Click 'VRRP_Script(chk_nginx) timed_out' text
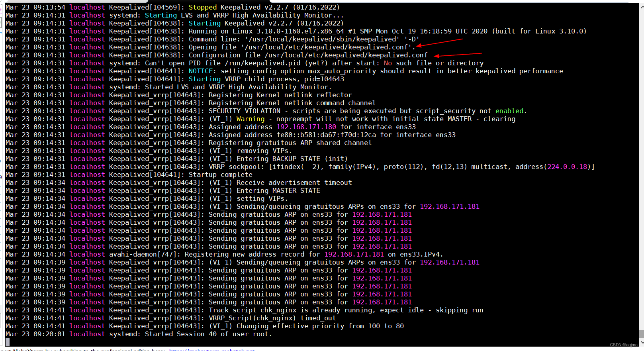The height and width of the screenshot is (351, 644). coord(272,318)
